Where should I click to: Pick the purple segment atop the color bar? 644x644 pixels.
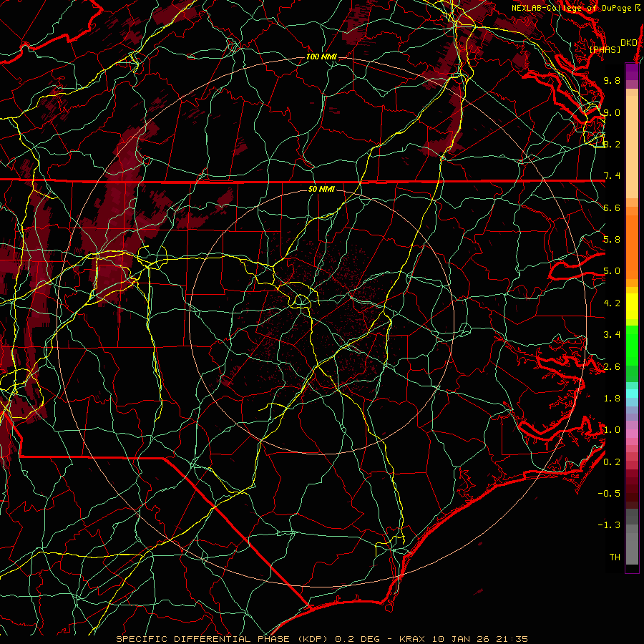coord(632,72)
